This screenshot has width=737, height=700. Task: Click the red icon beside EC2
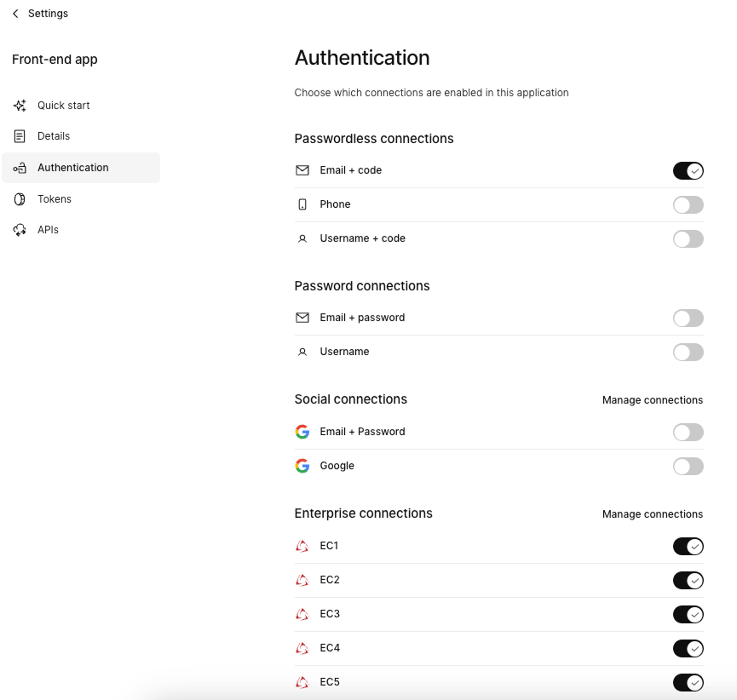tap(302, 580)
